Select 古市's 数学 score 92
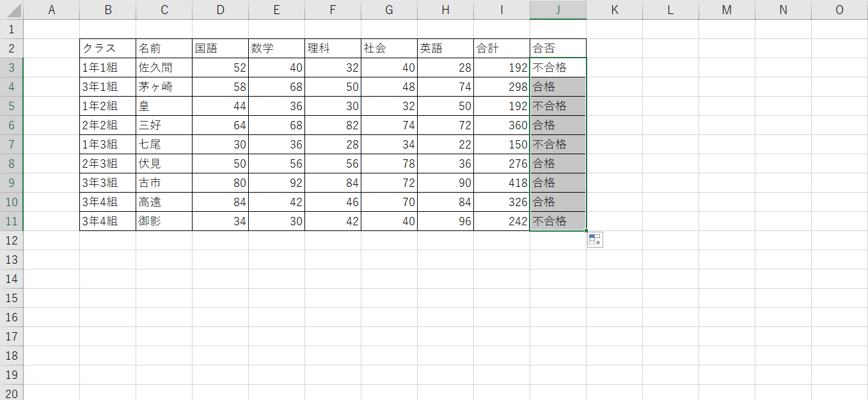This screenshot has width=868, height=400. point(276,182)
